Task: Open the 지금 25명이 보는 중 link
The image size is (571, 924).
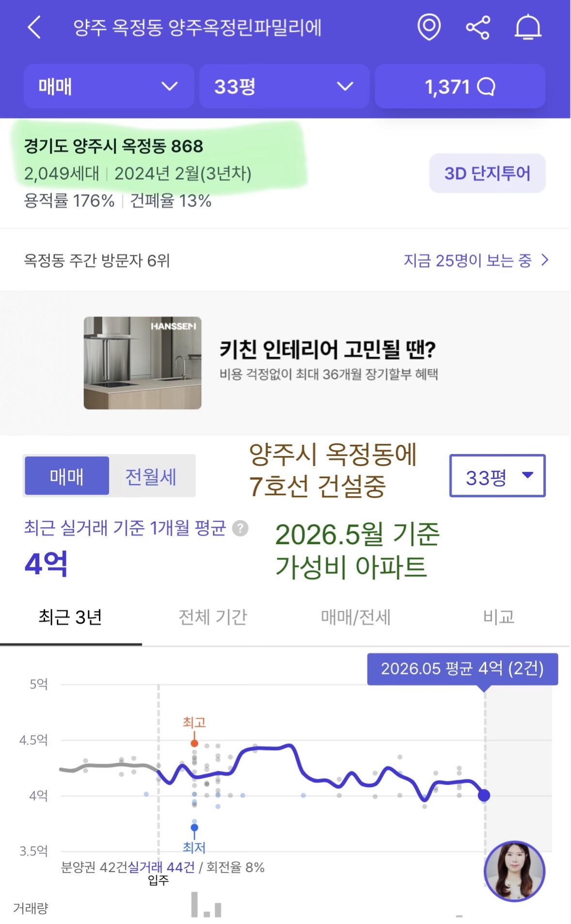Action: coord(468,260)
